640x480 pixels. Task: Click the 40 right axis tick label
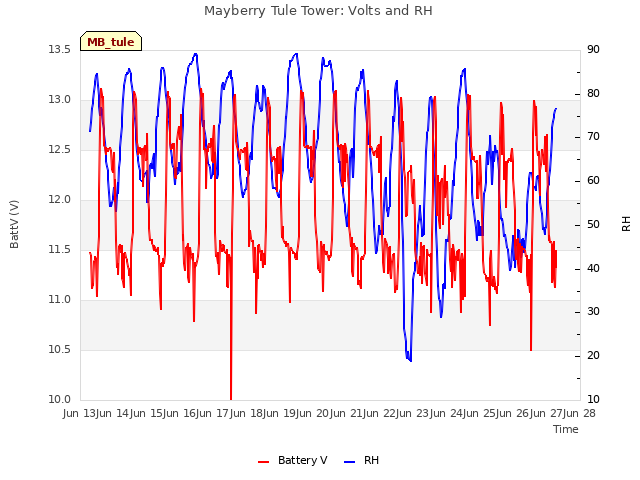tap(593, 269)
